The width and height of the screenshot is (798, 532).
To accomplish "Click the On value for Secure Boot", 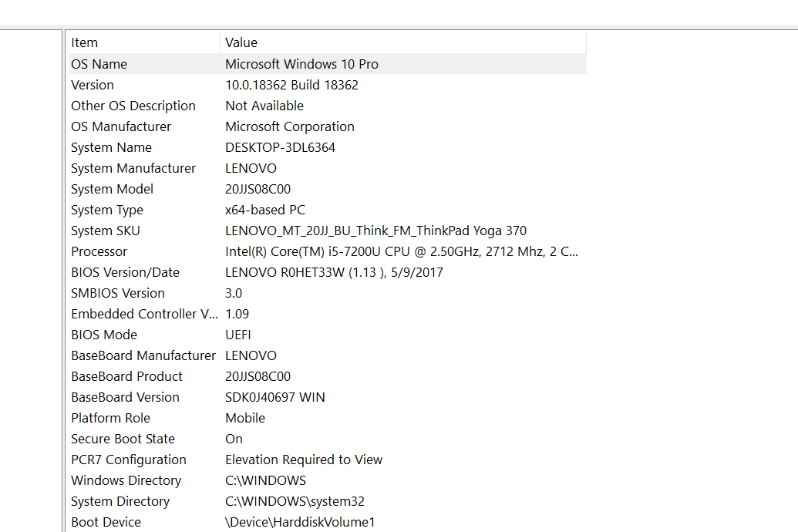I will click(x=234, y=439).
